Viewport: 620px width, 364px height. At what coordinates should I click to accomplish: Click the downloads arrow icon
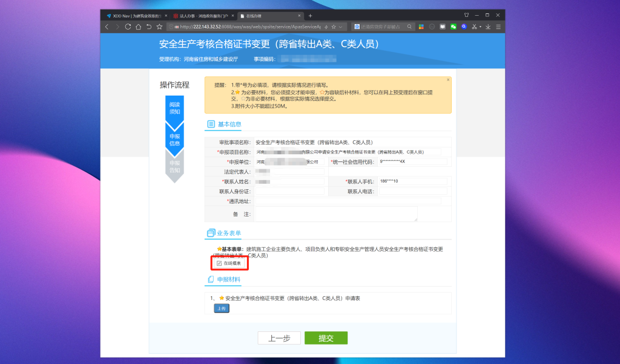coord(488,27)
